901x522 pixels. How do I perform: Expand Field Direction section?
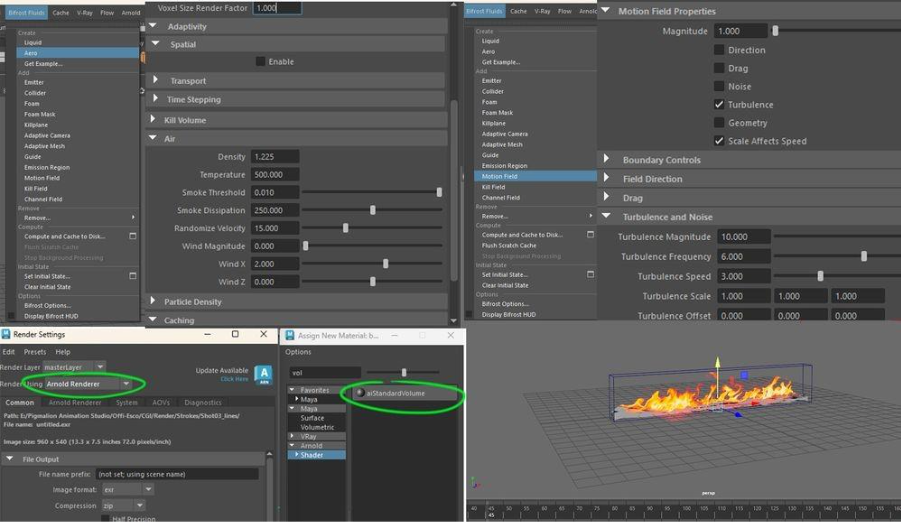[606, 178]
